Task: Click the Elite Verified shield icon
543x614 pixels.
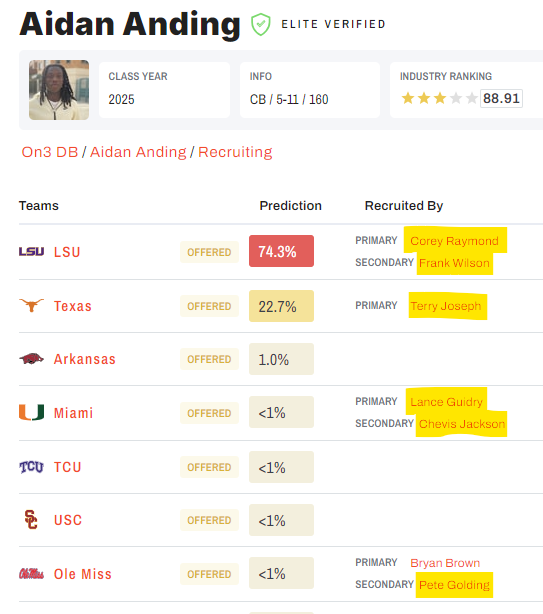Action: coord(261,24)
